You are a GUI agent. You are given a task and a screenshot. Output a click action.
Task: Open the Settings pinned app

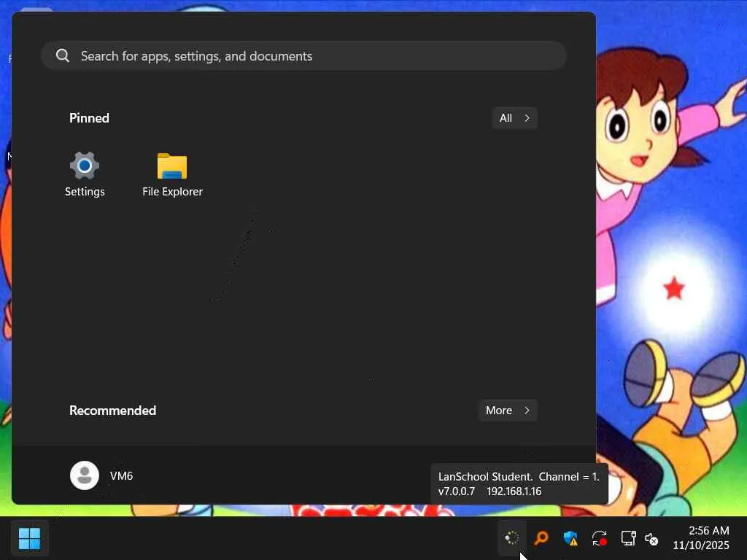[x=85, y=174]
